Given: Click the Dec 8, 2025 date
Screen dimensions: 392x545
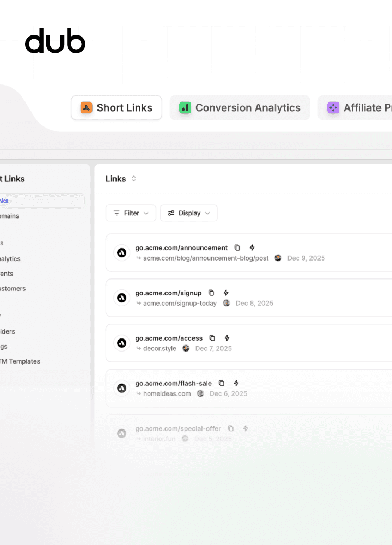Looking at the screenshot, I should (x=254, y=303).
